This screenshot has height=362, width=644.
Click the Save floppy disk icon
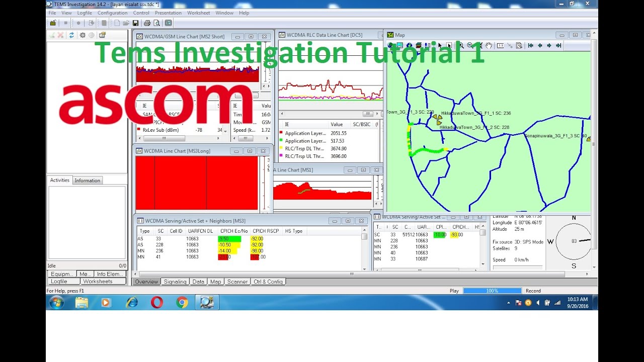(x=135, y=23)
